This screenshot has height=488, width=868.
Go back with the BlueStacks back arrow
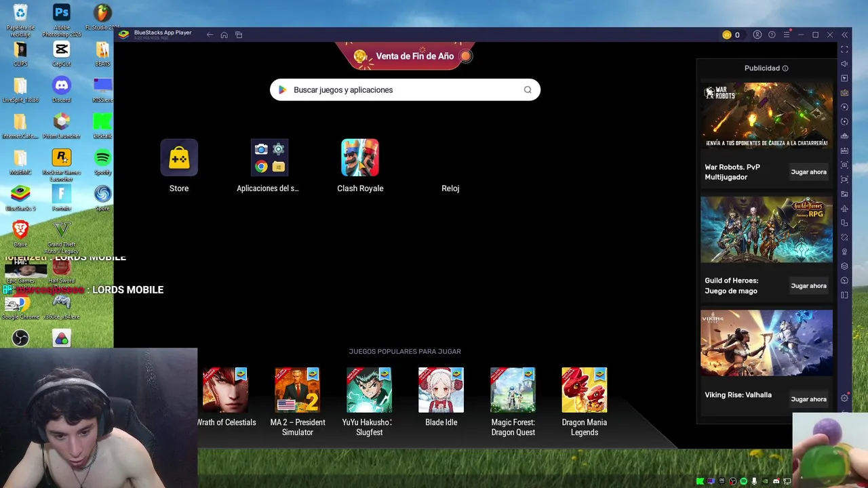tap(210, 35)
